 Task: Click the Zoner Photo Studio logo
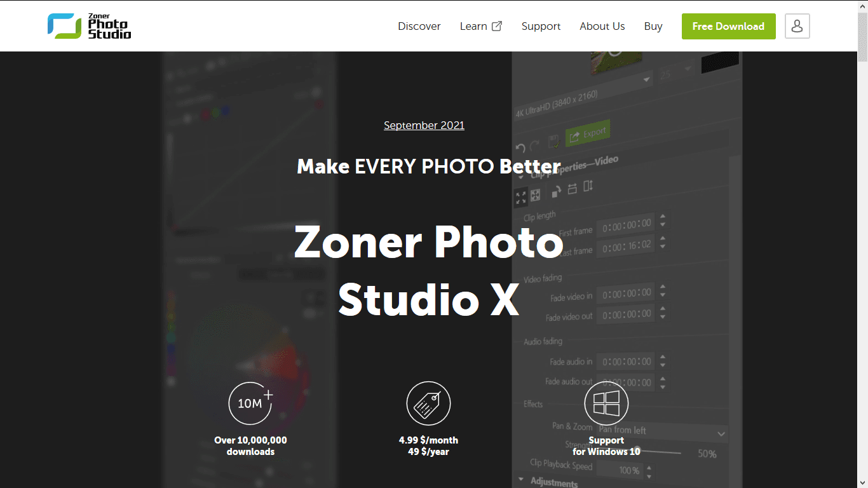click(90, 26)
